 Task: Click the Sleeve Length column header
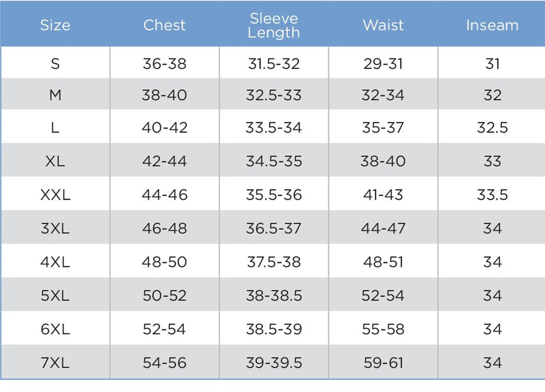click(274, 25)
